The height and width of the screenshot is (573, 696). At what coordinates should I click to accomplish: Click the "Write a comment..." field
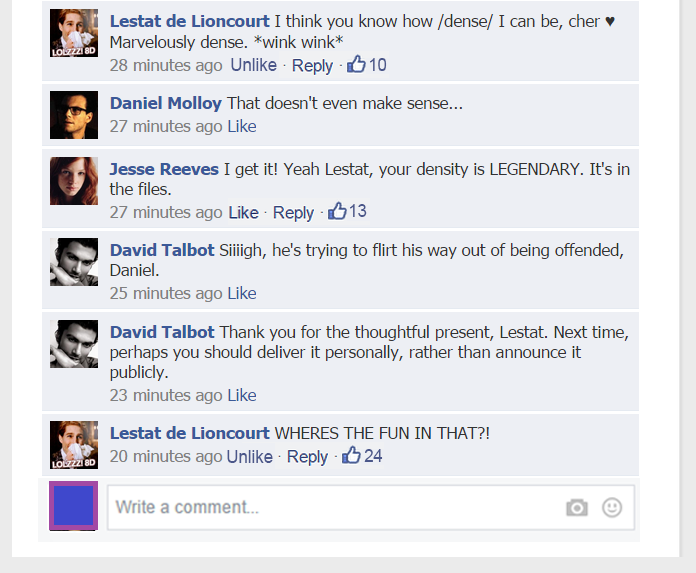pos(330,507)
